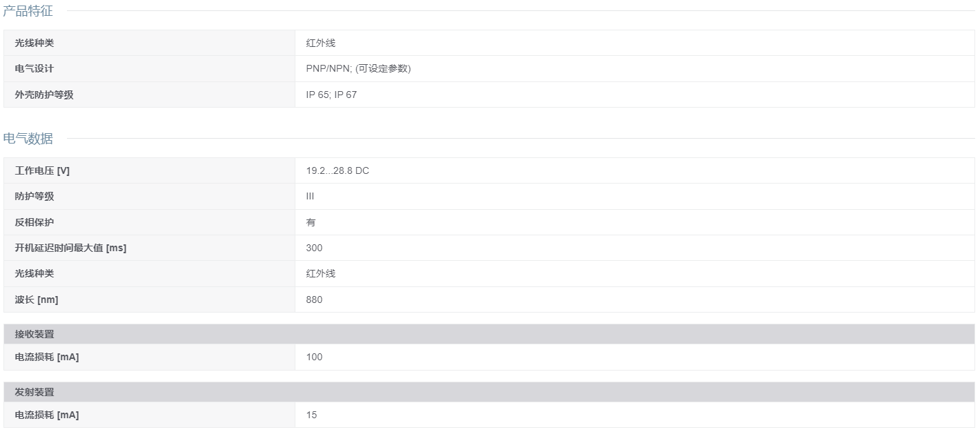
Task: Click the 发射装置 group header
Action: pos(489,392)
